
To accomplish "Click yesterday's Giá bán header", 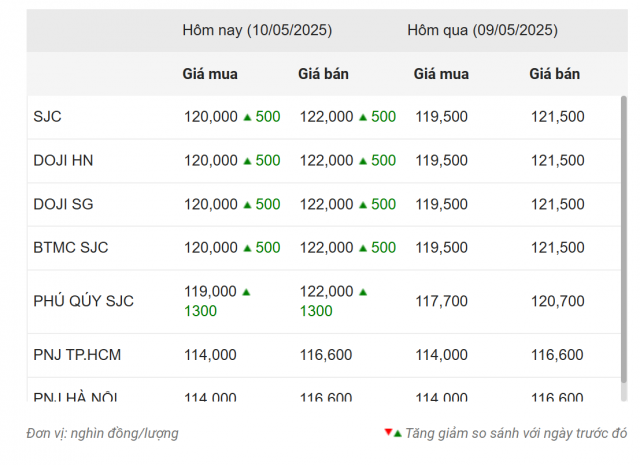I will tap(555, 74).
